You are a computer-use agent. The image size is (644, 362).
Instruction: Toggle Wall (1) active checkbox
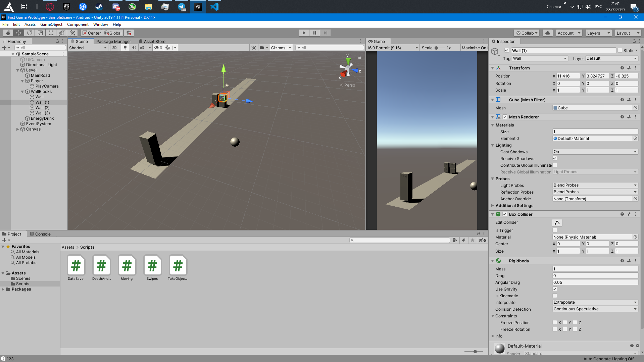pos(507,50)
